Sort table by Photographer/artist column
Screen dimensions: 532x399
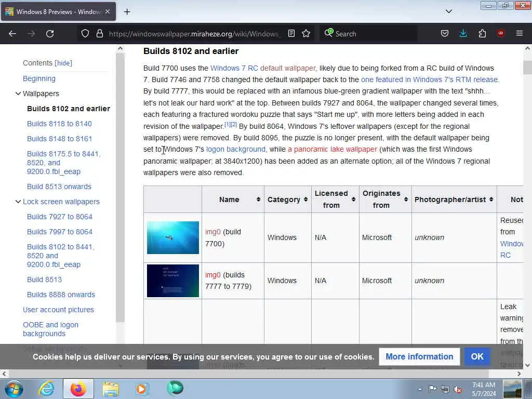click(491, 199)
